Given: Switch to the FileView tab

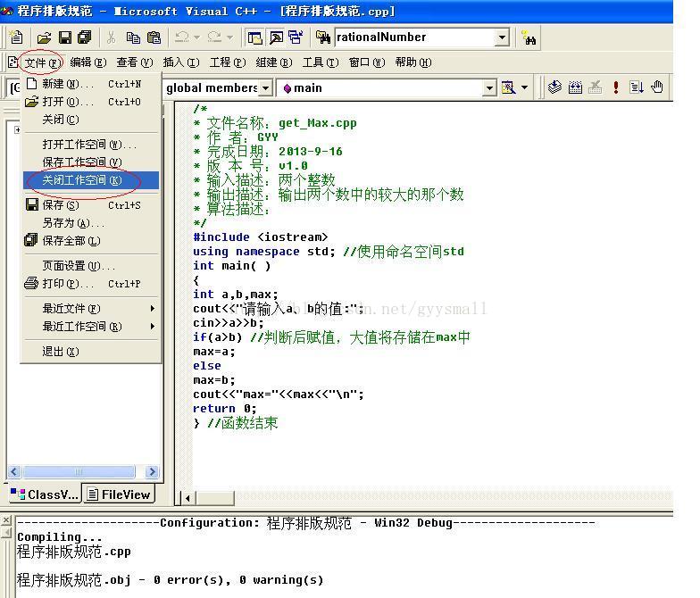Looking at the screenshot, I should coord(119,494).
